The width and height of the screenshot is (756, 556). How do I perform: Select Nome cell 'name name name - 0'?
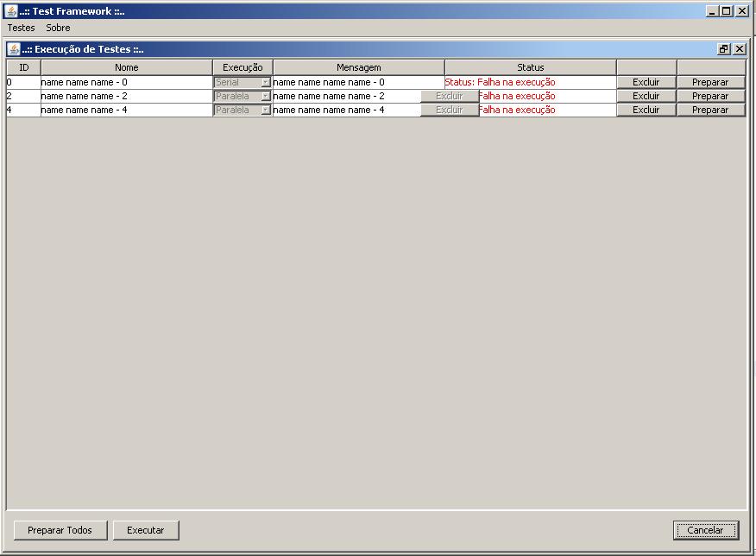tap(127, 83)
